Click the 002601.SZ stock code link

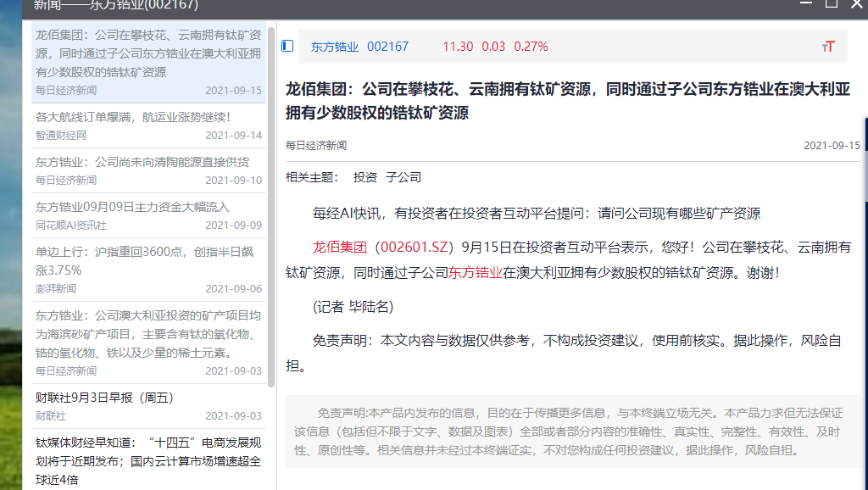click(x=414, y=247)
